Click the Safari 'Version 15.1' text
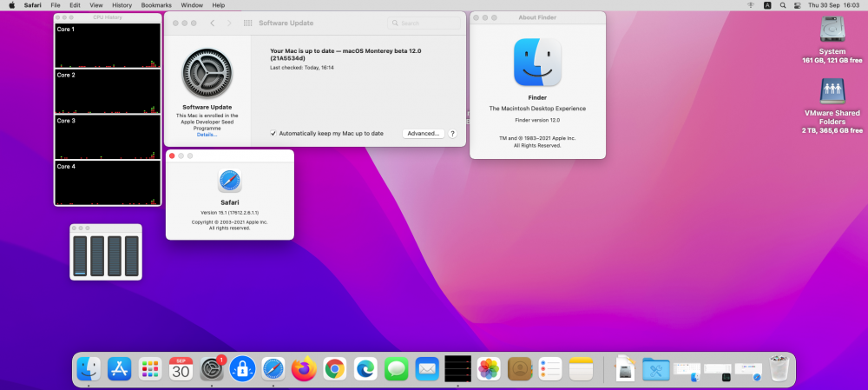This screenshot has height=390, width=868. pos(230,213)
